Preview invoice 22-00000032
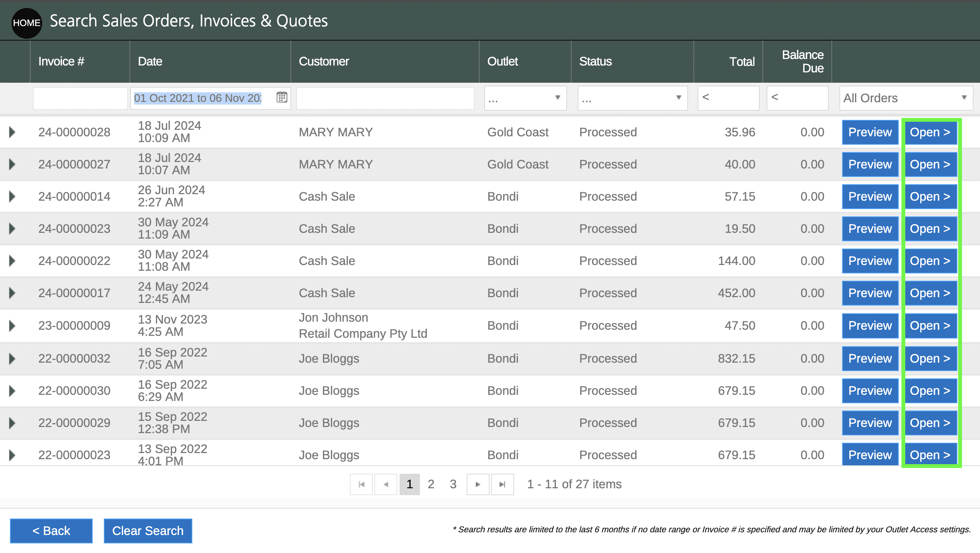Viewport: 980px width, 553px height. tap(870, 358)
